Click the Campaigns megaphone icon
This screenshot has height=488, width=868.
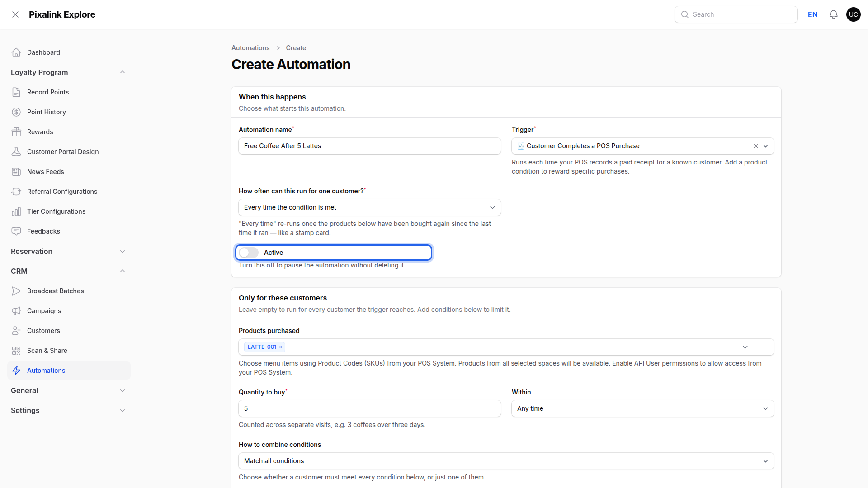point(16,311)
